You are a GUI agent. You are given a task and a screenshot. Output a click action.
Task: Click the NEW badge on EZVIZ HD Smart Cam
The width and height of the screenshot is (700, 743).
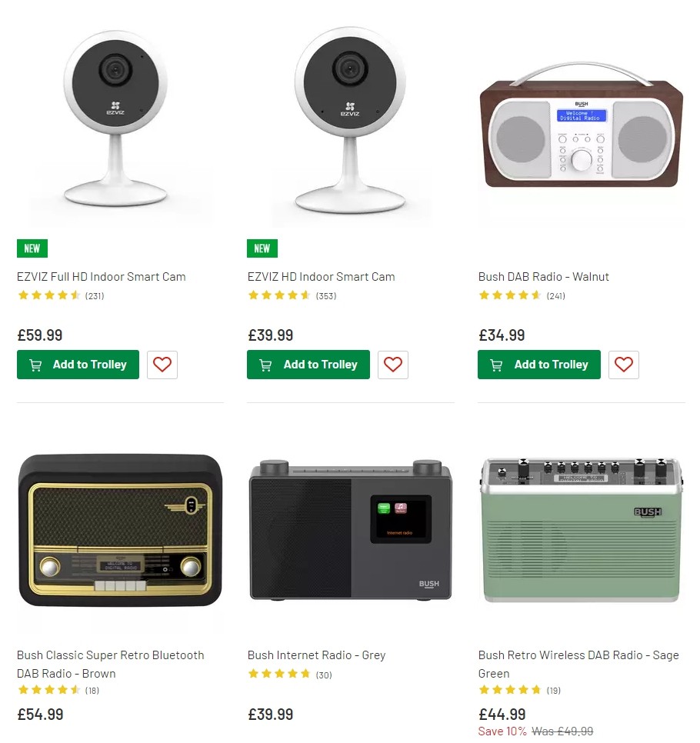click(262, 248)
